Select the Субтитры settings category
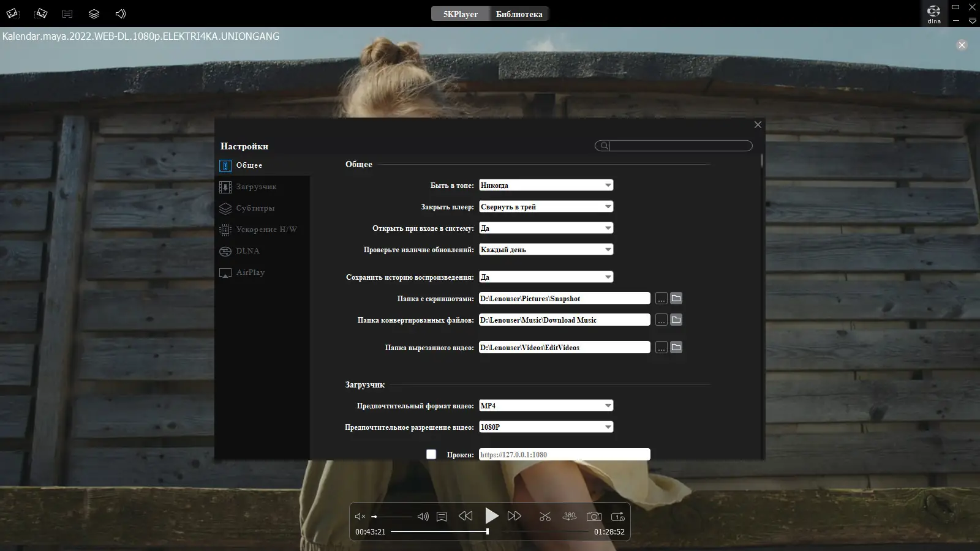 point(262,208)
